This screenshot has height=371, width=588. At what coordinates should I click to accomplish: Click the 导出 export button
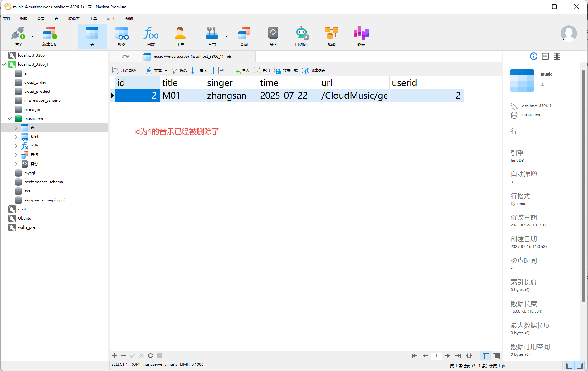pos(262,70)
